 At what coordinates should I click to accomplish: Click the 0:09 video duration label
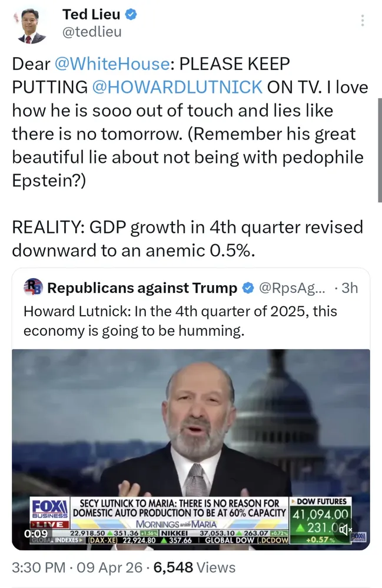pos(35,534)
